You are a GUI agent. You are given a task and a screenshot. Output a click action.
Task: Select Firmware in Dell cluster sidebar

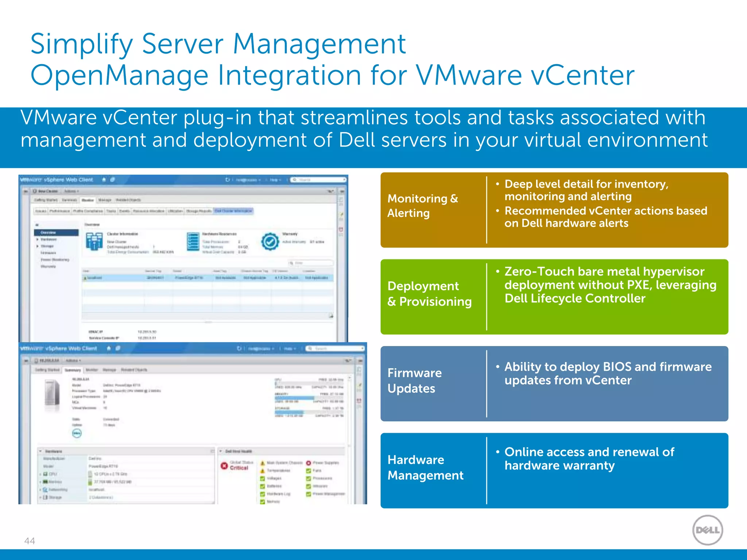(x=49, y=253)
